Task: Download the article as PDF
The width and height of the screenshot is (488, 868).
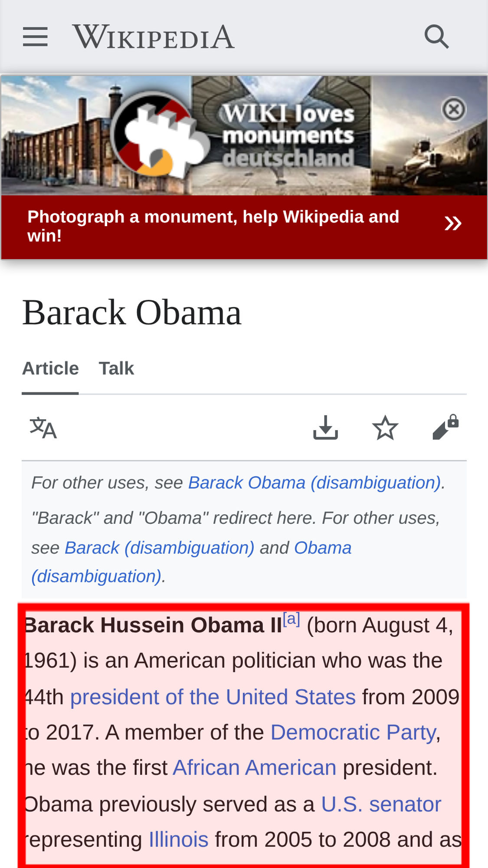Action: (x=325, y=428)
